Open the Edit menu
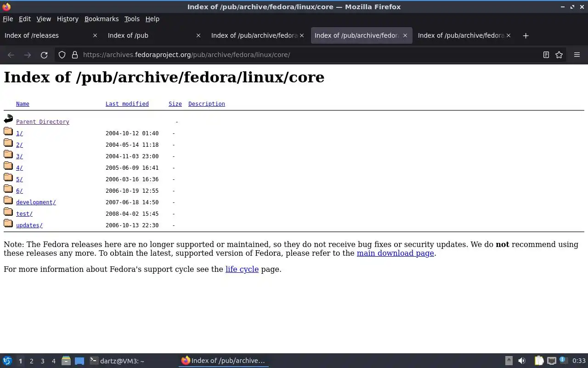Screen dimensions: 588x368 click(25, 19)
